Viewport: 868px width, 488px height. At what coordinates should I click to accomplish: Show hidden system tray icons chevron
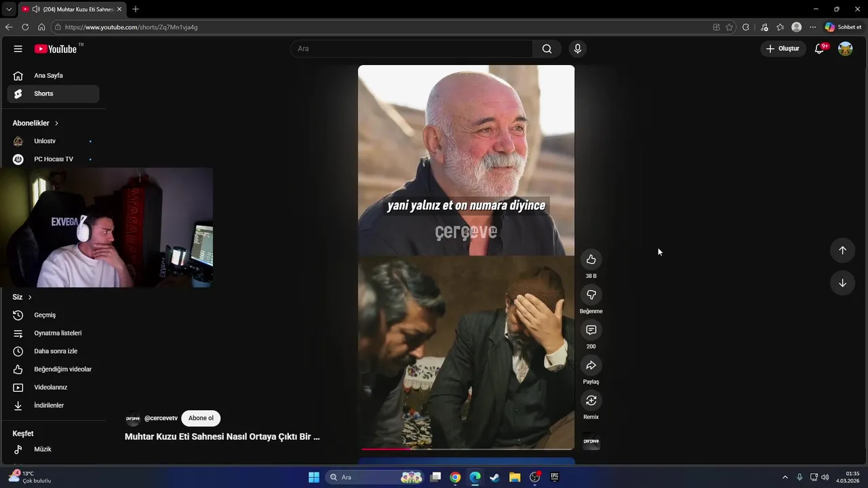tap(785, 477)
